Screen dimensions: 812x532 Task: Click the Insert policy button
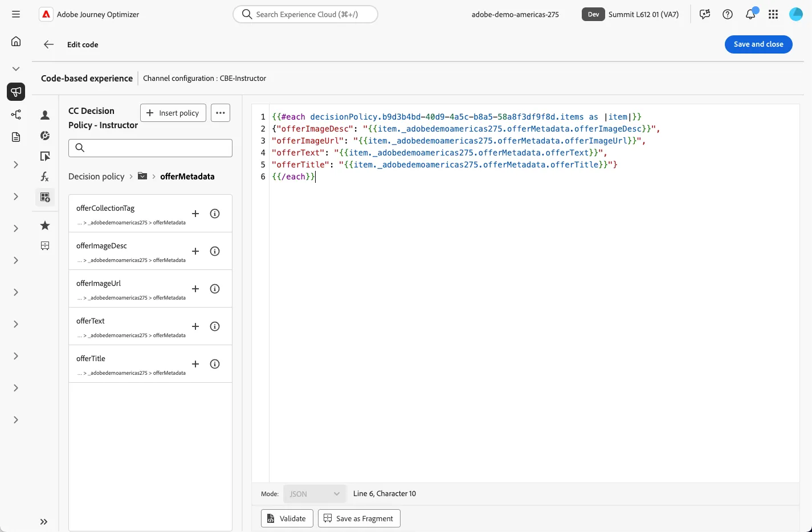[x=173, y=113]
